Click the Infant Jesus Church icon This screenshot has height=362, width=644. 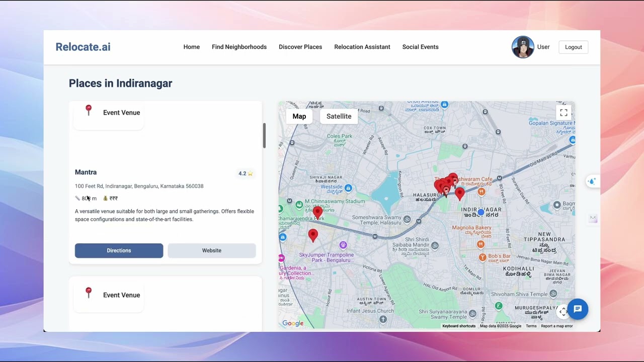point(383,319)
